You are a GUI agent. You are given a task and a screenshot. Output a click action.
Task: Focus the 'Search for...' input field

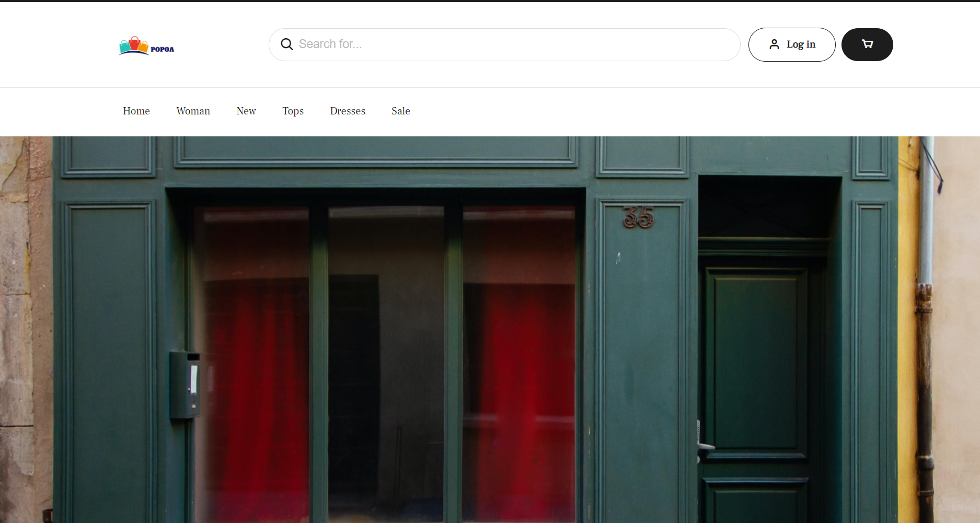[504, 44]
